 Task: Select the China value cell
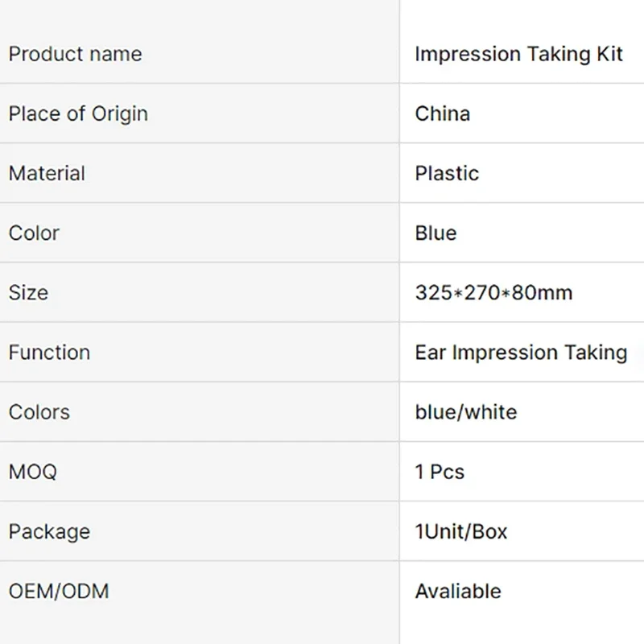(x=522, y=114)
